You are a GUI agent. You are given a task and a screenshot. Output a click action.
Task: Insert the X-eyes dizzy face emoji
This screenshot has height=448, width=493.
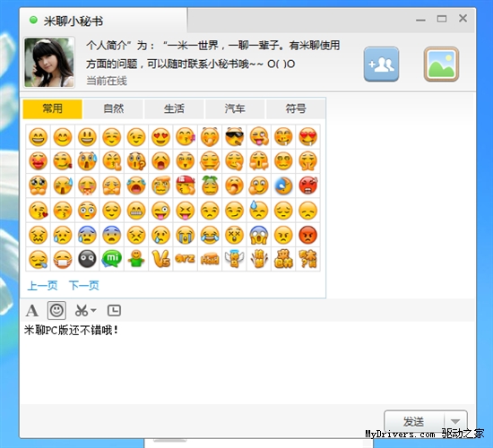[x=234, y=235]
